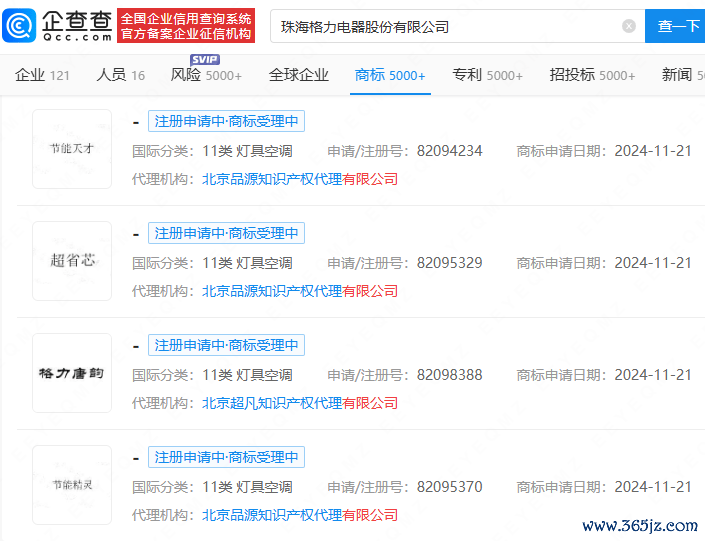Open the 超省芯 trademark thumbnail
The width and height of the screenshot is (705, 541).
pyautogui.click(x=72, y=261)
